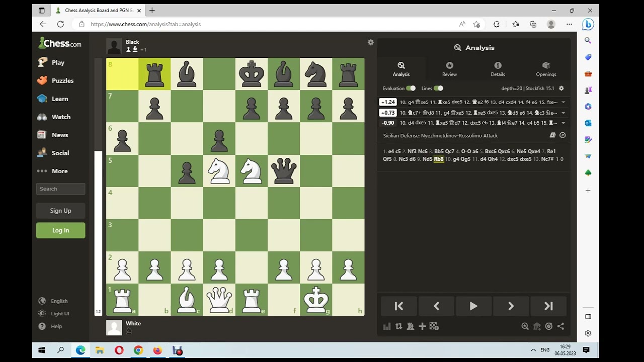Screen dimensions: 644x362
Task: Show hidden icons in system tray
Action: point(533,350)
